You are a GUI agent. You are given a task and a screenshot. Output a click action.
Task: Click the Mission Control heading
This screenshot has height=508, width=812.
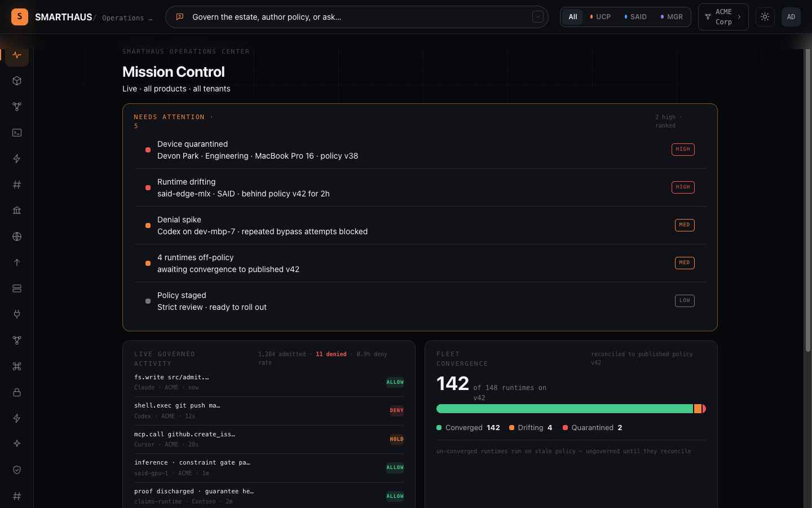click(174, 72)
